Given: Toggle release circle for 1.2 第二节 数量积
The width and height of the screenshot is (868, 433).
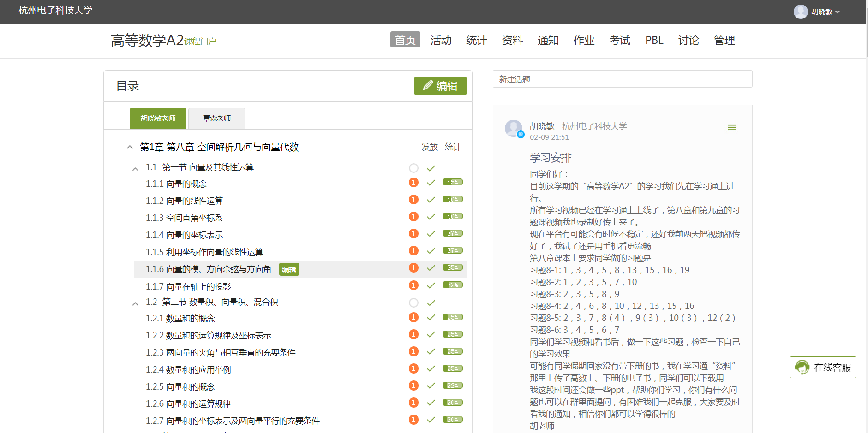Looking at the screenshot, I should point(413,303).
